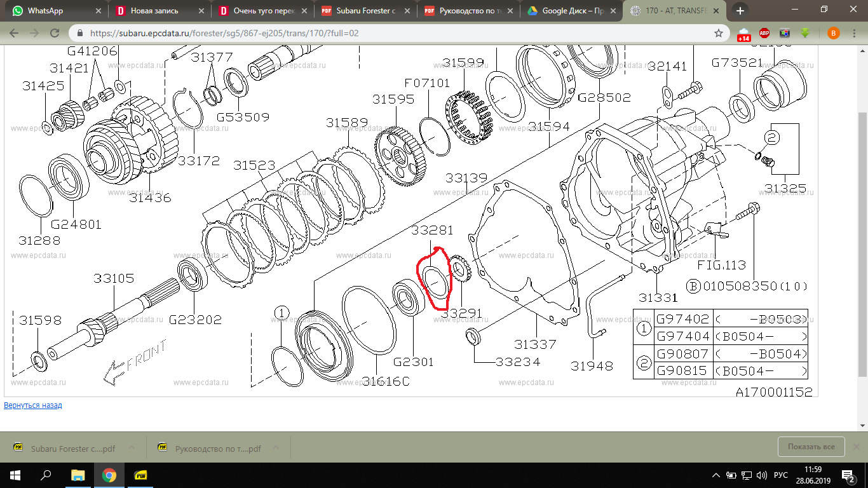Click part number 33105 label
Image resolution: width=868 pixels, height=488 pixels.
(x=114, y=278)
